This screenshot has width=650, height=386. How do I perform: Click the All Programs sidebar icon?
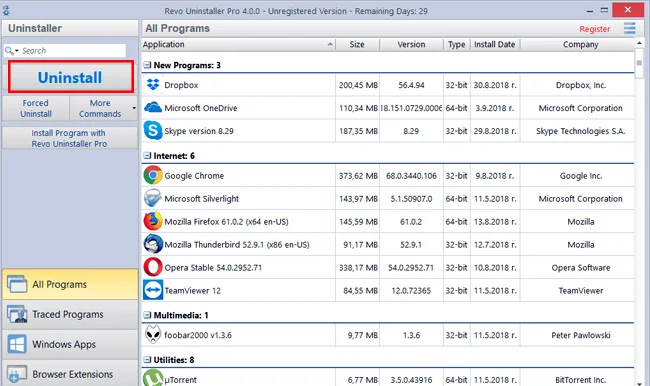tap(17, 284)
